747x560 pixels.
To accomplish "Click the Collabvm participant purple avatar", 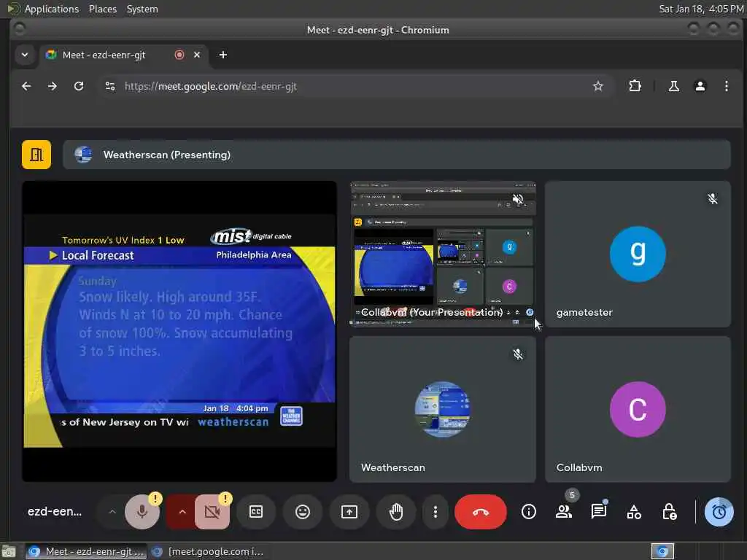I will (638, 409).
